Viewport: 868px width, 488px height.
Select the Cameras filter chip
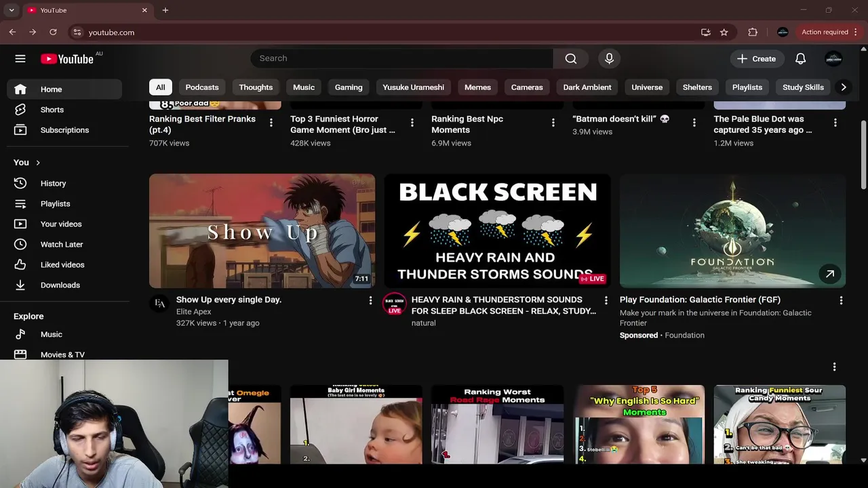527,87
